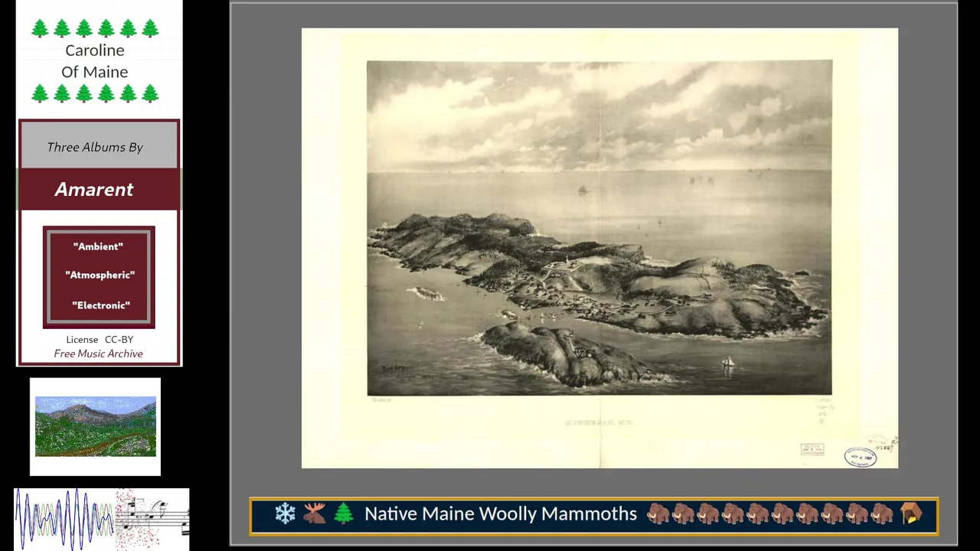Click the moose icon in the banner
Image resolution: width=980 pixels, height=551 pixels.
coord(314,514)
